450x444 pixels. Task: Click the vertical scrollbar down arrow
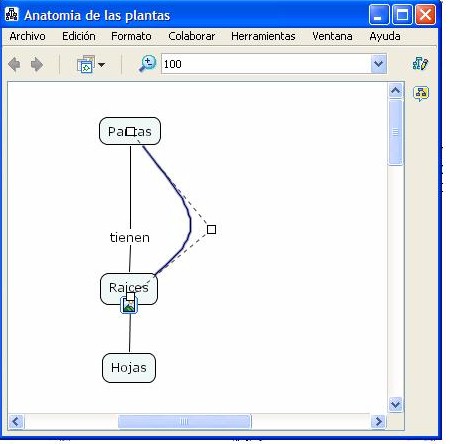click(x=396, y=405)
